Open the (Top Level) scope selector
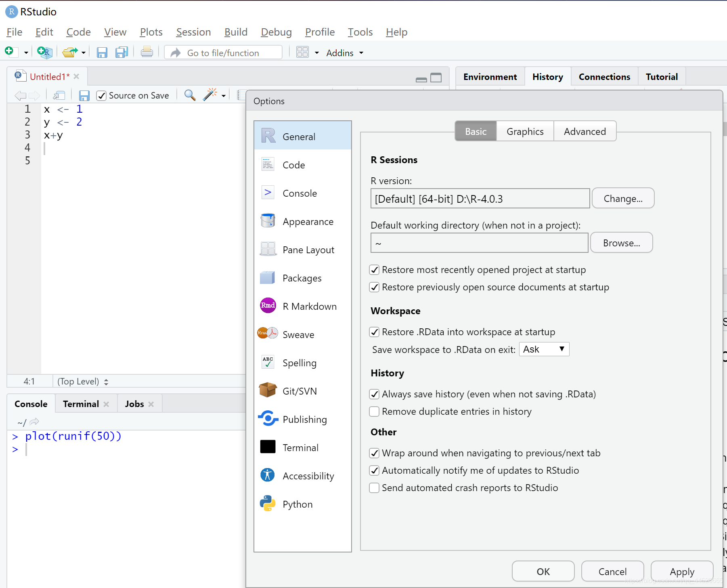The width and height of the screenshot is (727, 588). click(x=83, y=382)
